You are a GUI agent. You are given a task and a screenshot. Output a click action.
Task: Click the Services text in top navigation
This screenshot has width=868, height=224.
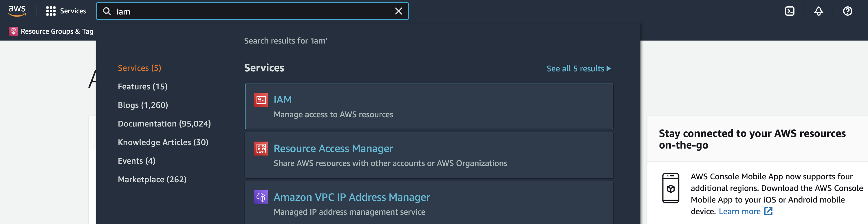tap(73, 11)
